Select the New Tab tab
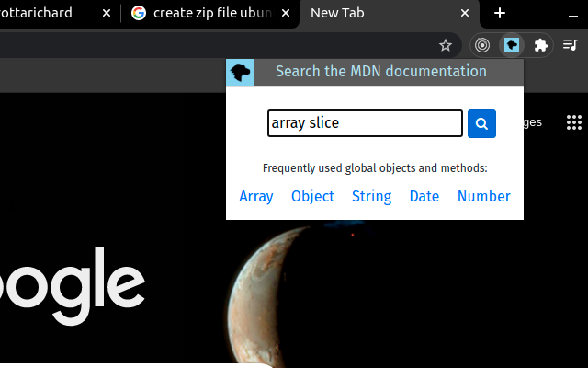The image size is (588, 368). coord(389,13)
